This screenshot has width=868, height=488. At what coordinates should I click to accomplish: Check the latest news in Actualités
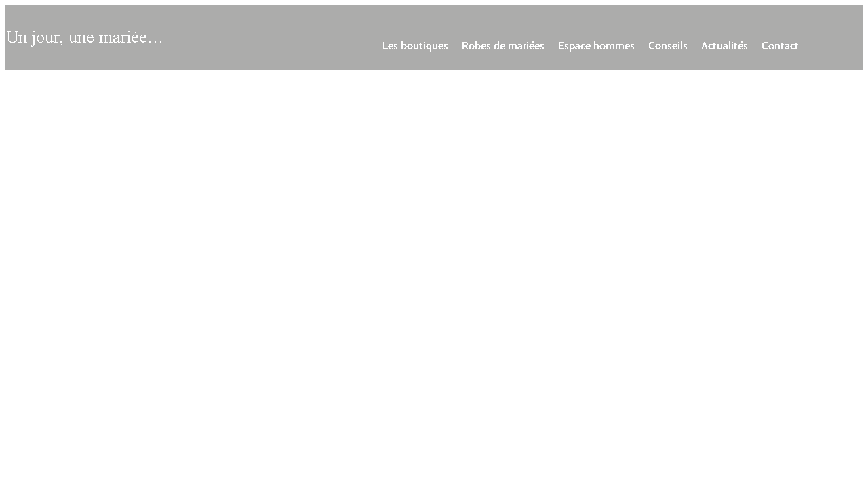(x=724, y=45)
